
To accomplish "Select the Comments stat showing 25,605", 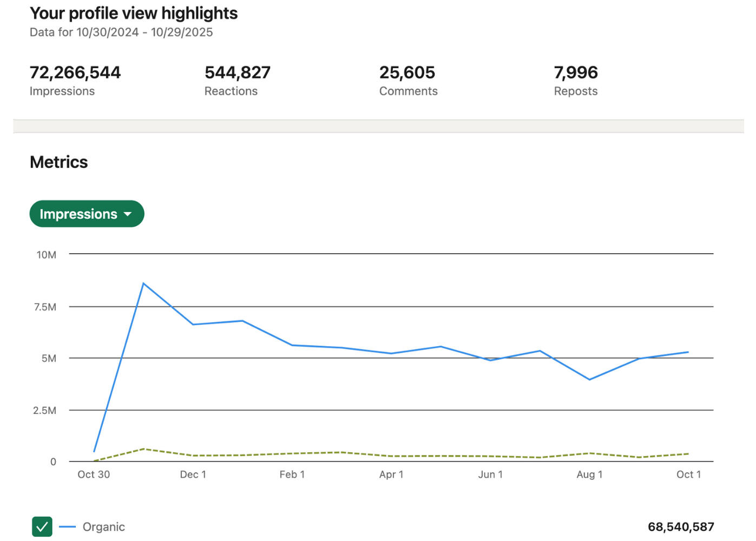I will coord(407,72).
